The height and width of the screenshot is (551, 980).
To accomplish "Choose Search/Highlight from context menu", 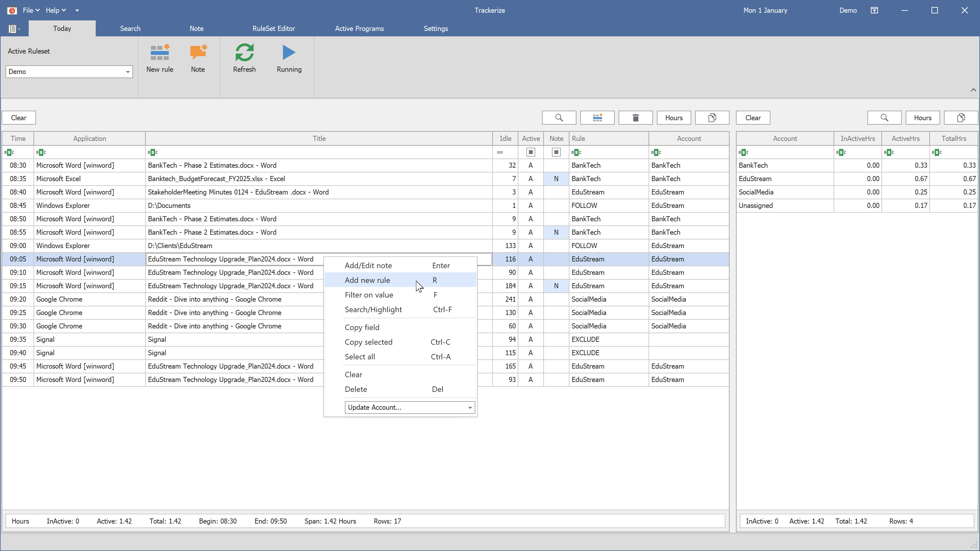I will [400, 310].
